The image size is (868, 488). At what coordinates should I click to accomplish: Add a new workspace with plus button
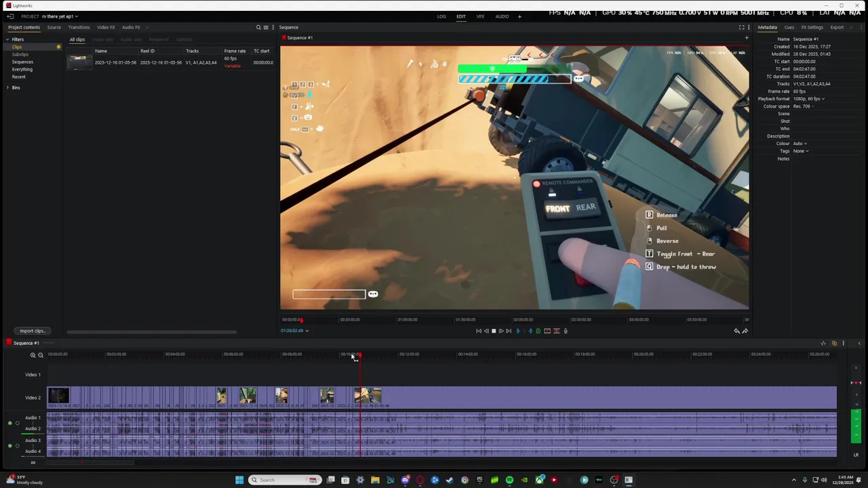[x=519, y=16]
